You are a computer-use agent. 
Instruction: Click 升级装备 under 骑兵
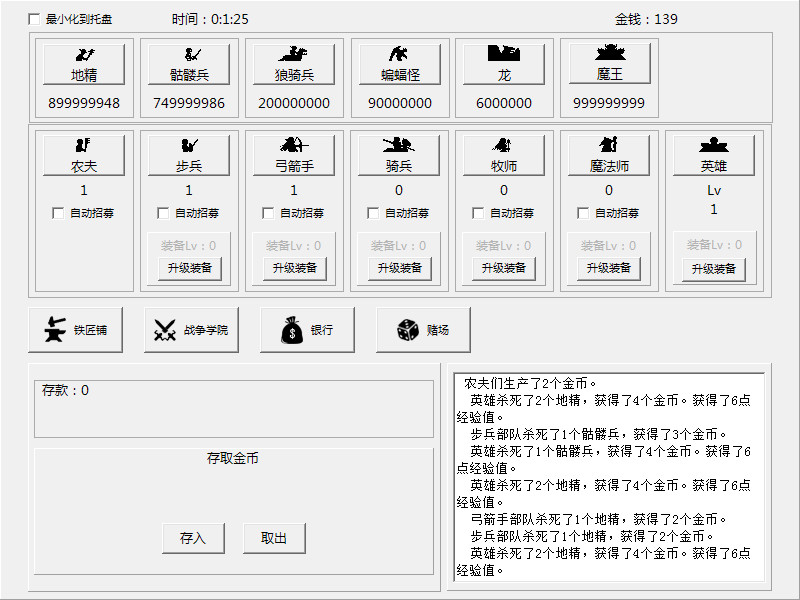[400, 268]
